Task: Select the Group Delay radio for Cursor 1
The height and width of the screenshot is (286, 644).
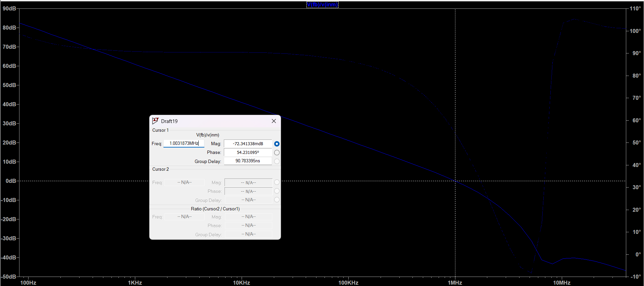Action: [x=277, y=161]
